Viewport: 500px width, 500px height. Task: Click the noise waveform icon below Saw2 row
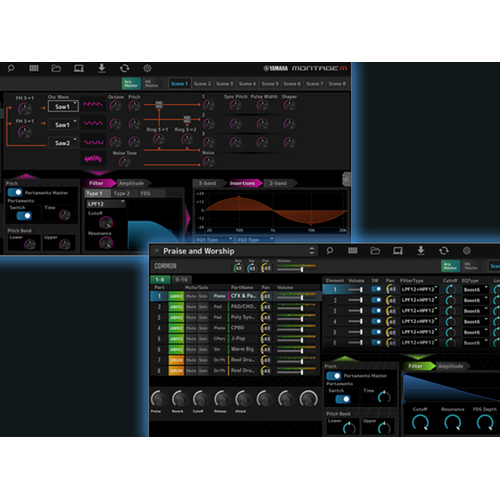point(93,159)
